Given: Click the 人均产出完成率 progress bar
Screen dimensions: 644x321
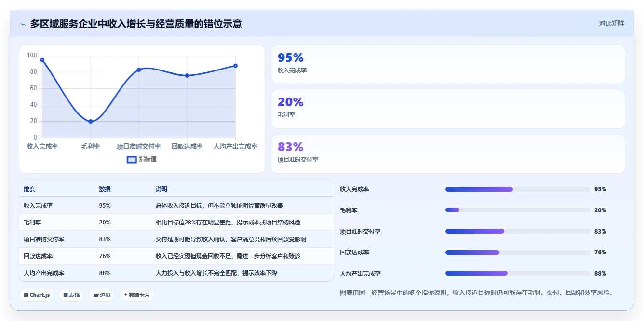Looking at the screenshot, I should coord(518,273).
